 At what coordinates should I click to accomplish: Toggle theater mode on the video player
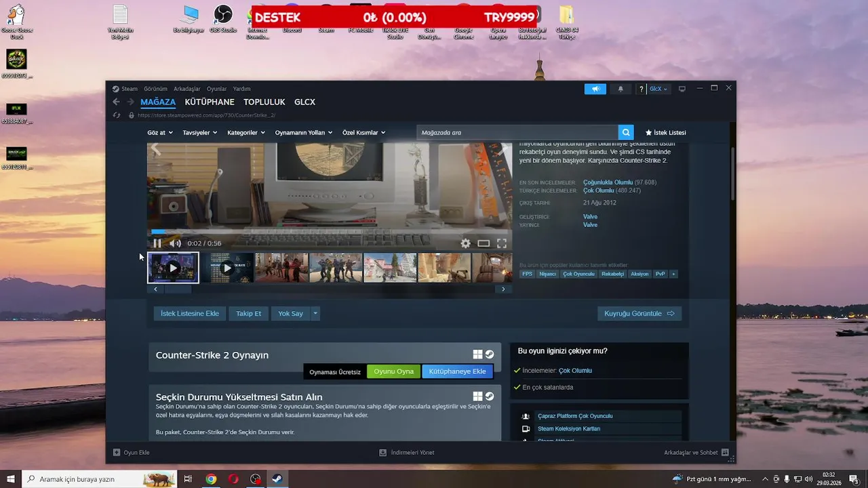tap(484, 243)
